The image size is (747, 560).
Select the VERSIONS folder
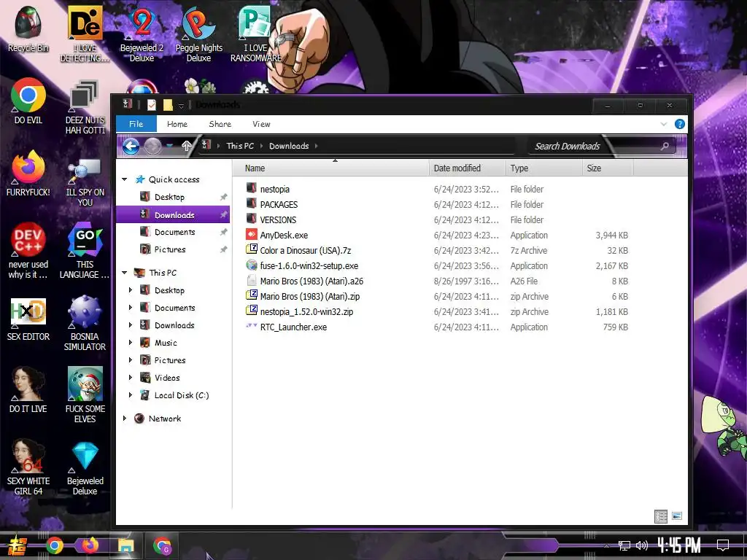click(278, 219)
